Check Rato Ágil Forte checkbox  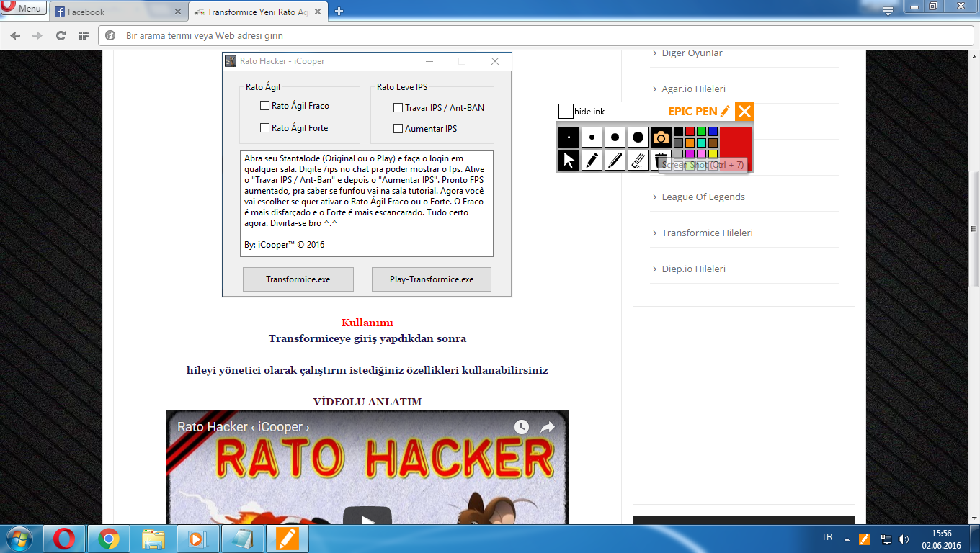(x=264, y=128)
